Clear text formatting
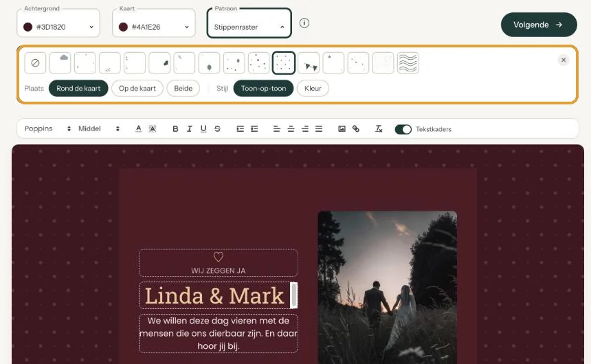591x364 pixels. pyautogui.click(x=379, y=129)
